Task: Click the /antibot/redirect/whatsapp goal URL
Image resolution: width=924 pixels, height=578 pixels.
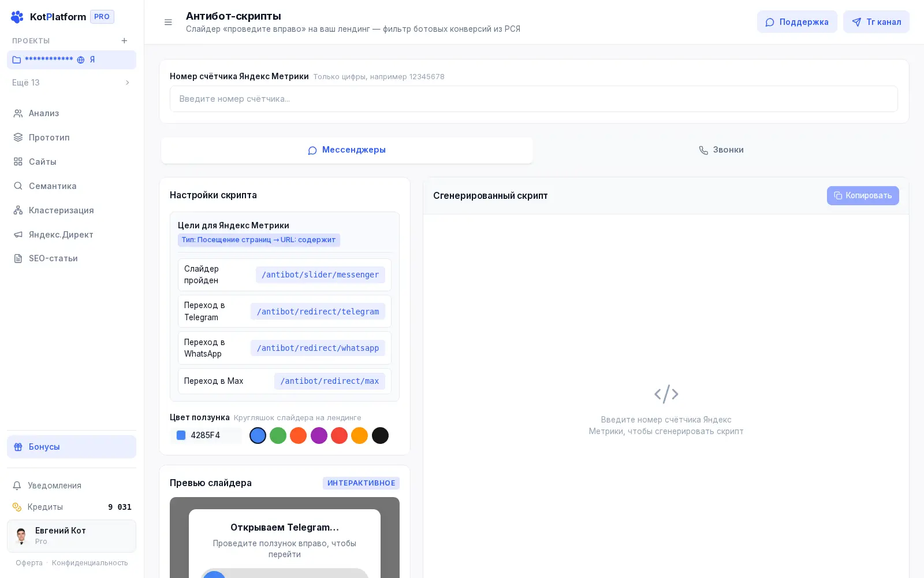Action: (x=318, y=348)
